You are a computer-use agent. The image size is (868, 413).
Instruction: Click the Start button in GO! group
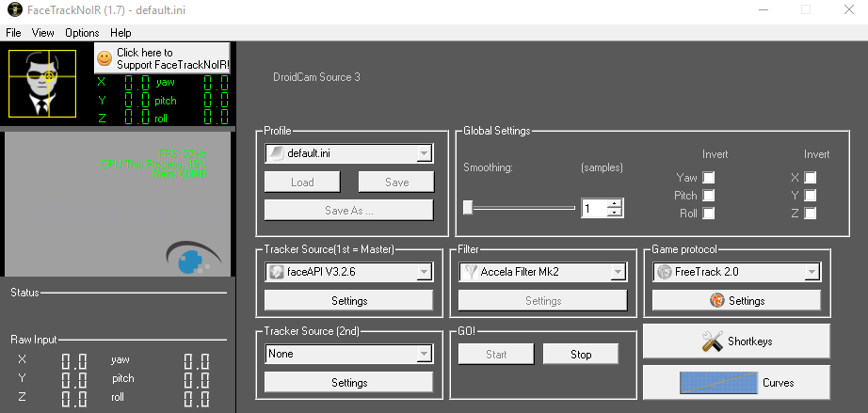pyautogui.click(x=496, y=355)
